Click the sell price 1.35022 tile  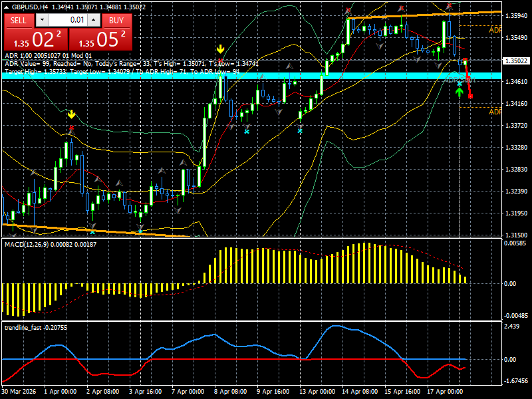coord(36,39)
